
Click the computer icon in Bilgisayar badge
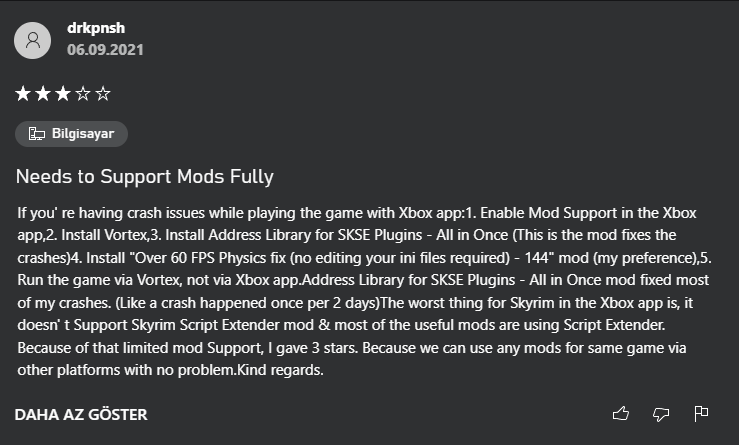tap(36, 134)
